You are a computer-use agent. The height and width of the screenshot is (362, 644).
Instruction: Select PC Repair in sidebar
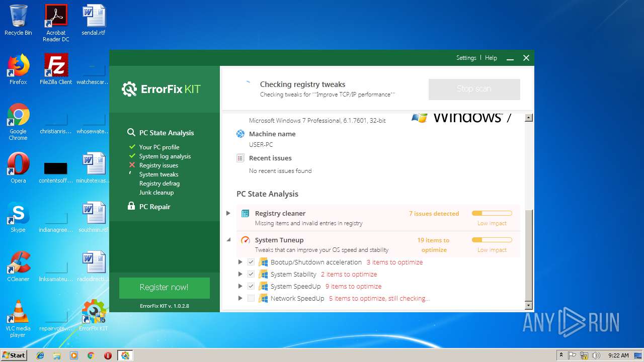[x=154, y=207]
